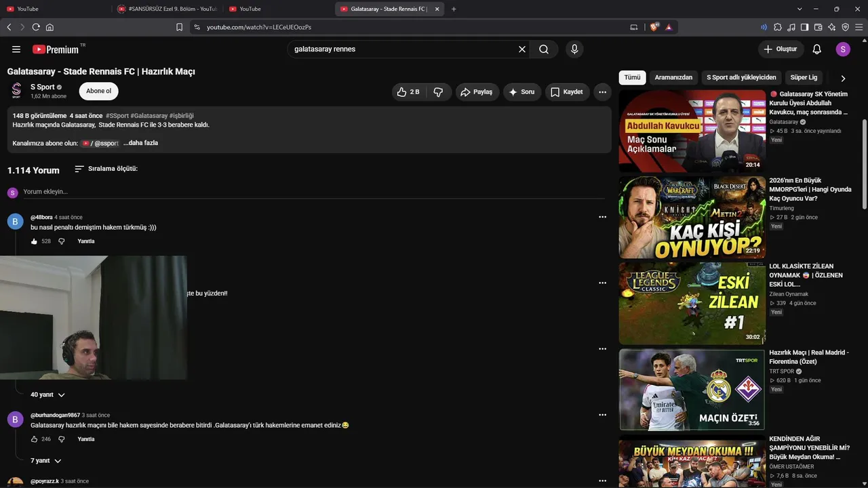Viewport: 868px width, 488px height.
Task: Open the Abdullah Kavukcu video thumbnail
Action: point(692,131)
